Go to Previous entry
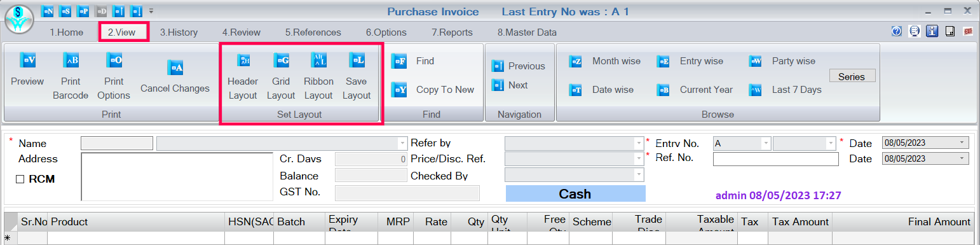 pos(518,66)
